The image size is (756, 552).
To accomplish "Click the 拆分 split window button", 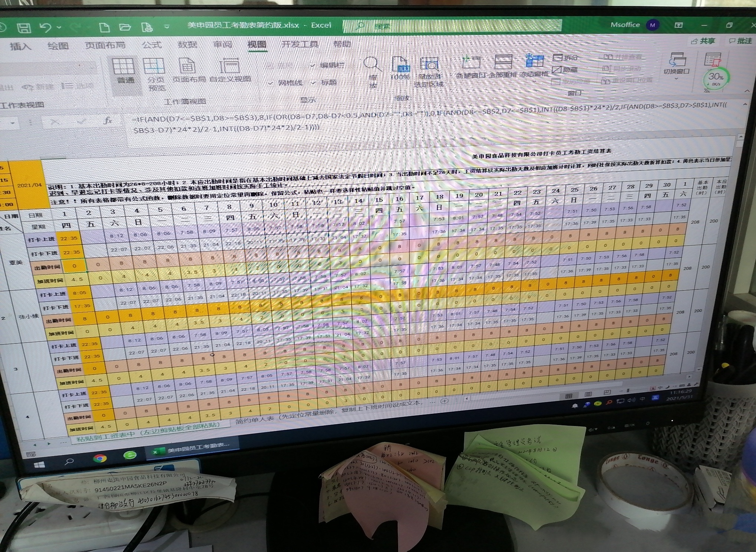I will (566, 57).
